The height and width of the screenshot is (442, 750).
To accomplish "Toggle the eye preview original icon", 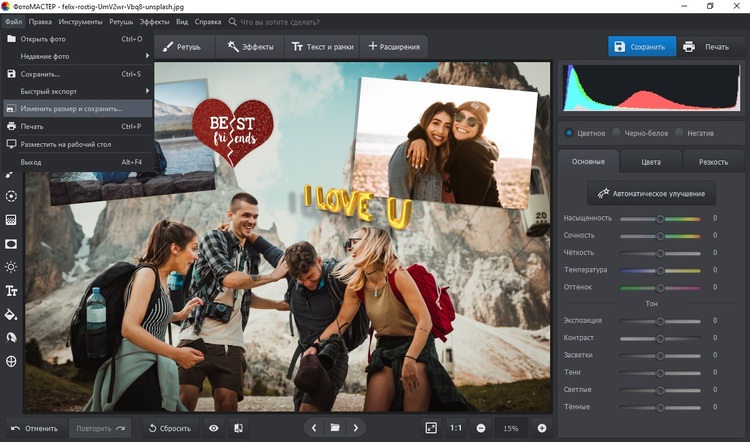I will coord(214,428).
